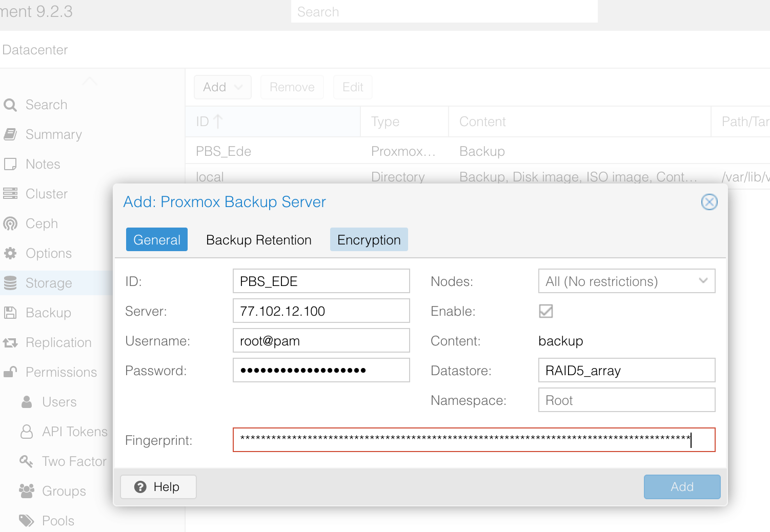This screenshot has height=532, width=770.
Task: Click the Path/Target column header
Action: pos(741,121)
